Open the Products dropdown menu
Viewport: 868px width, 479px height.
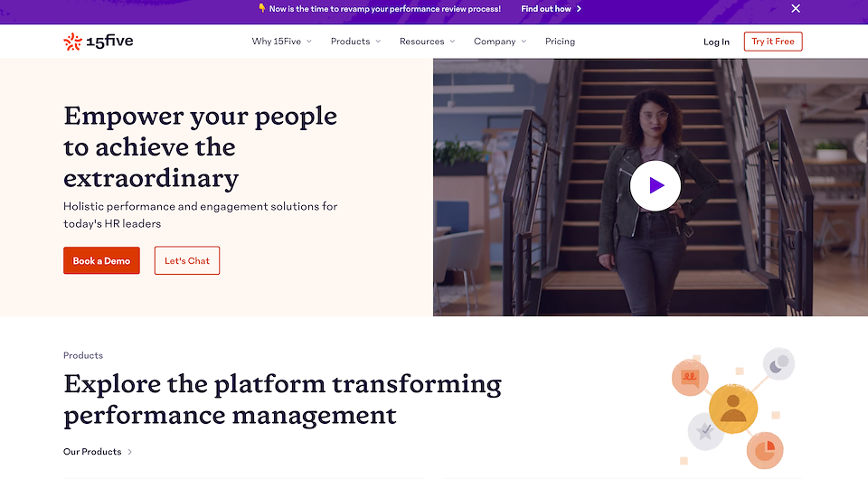tap(355, 42)
